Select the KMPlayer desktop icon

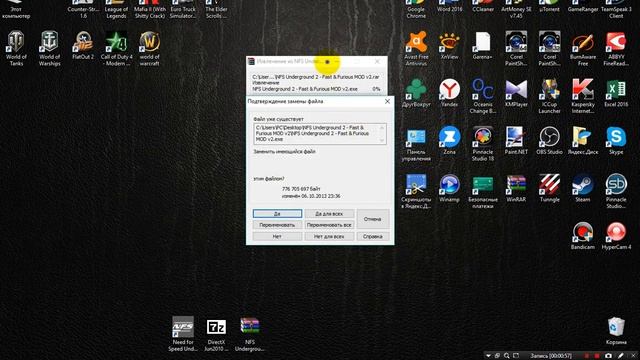[516, 93]
